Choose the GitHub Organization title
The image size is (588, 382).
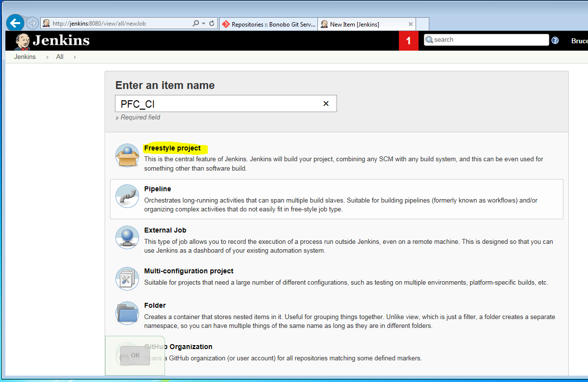[178, 347]
